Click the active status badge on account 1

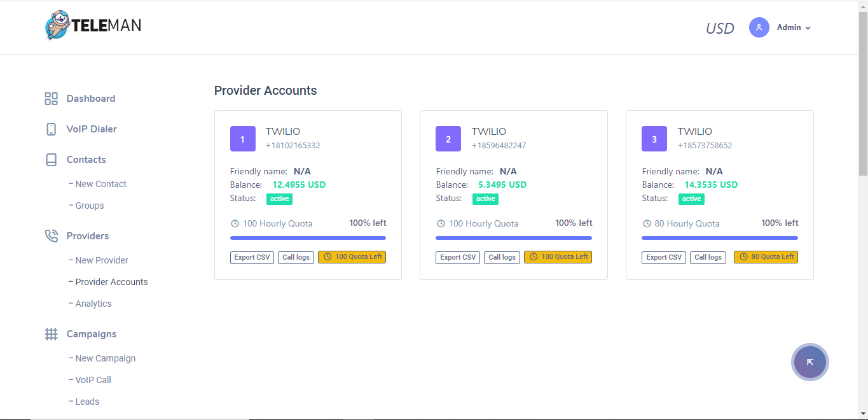[x=279, y=199]
